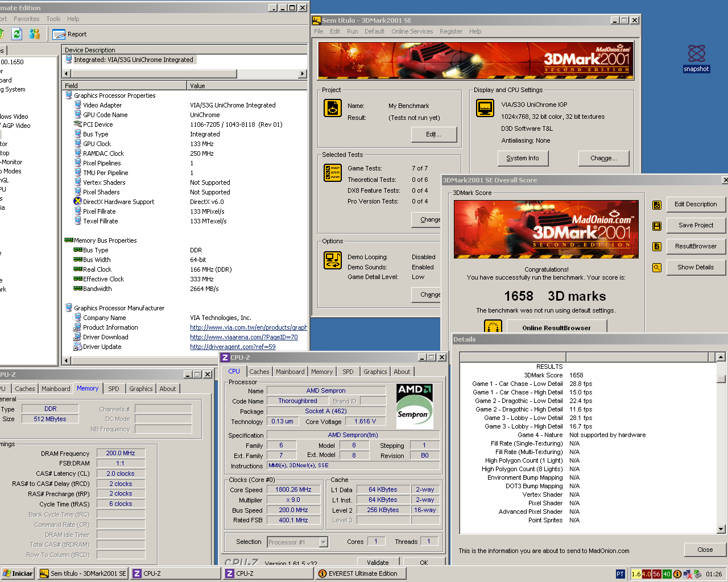Click the AMD Sempron logo in CPU-Z
The width and height of the screenshot is (728, 582).
415,406
